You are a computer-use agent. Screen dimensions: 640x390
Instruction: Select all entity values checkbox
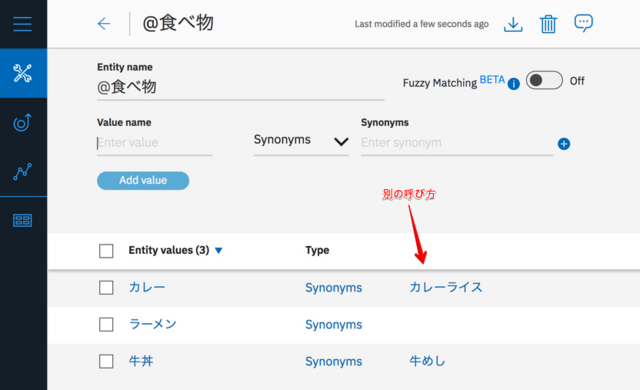[106, 250]
